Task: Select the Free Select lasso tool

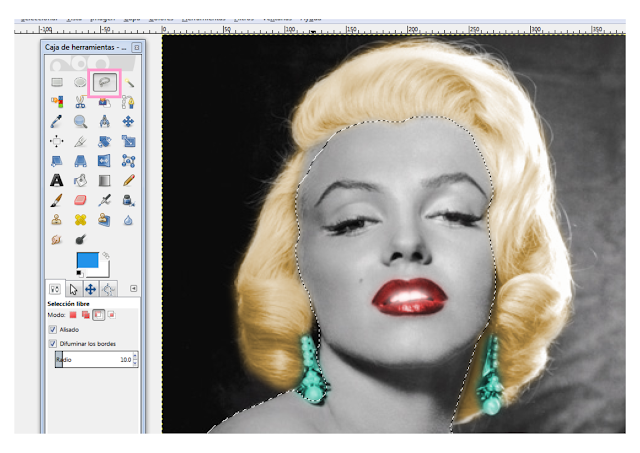Action: click(105, 83)
